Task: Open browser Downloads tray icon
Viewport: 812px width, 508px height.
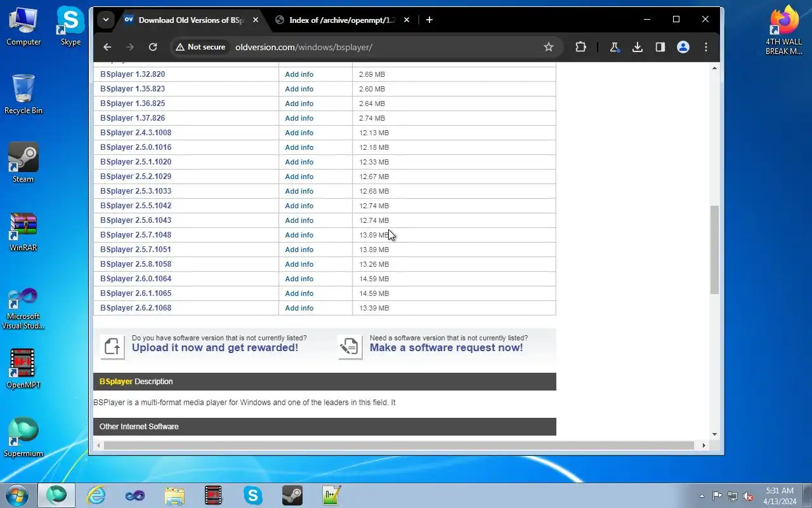Action: pyautogui.click(x=638, y=47)
